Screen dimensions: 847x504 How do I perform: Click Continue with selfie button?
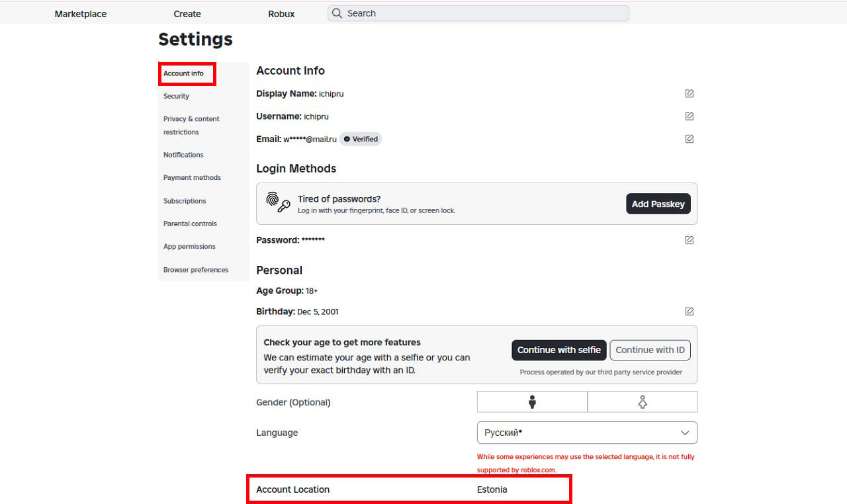[558, 350]
